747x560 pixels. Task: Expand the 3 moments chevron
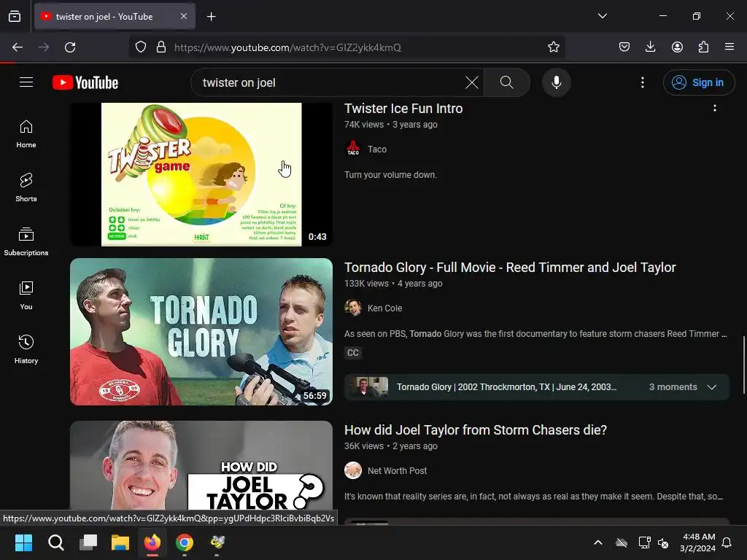[x=712, y=387]
